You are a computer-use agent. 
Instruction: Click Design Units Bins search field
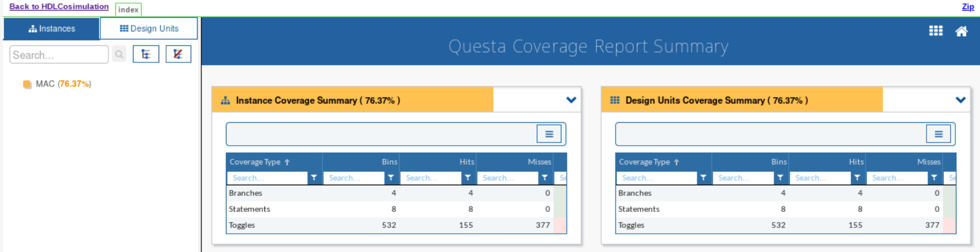(743, 178)
